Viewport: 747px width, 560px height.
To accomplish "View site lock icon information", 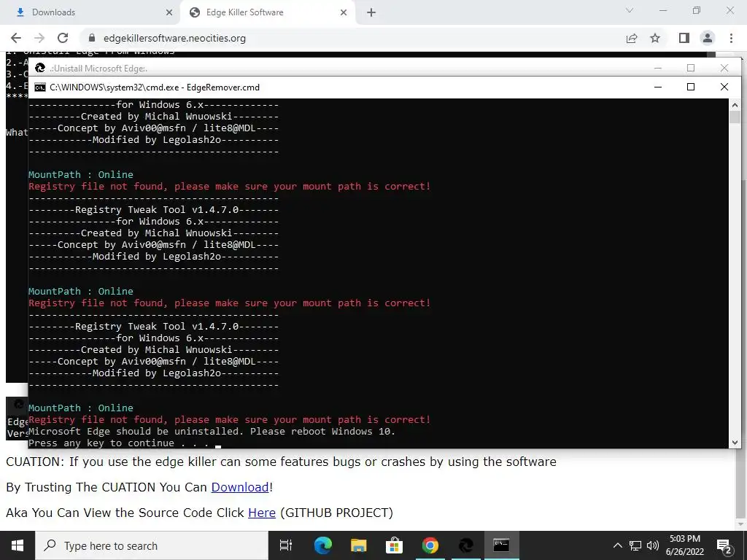I will click(93, 38).
